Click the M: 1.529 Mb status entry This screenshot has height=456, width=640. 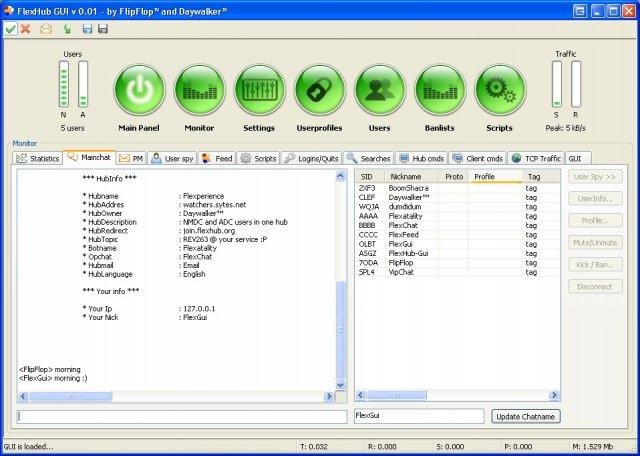tap(593, 447)
